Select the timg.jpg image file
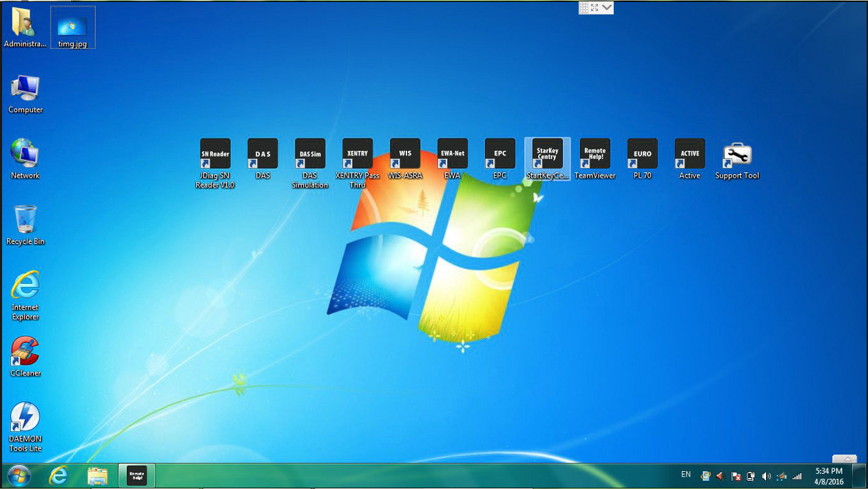868x489 pixels. (x=72, y=28)
